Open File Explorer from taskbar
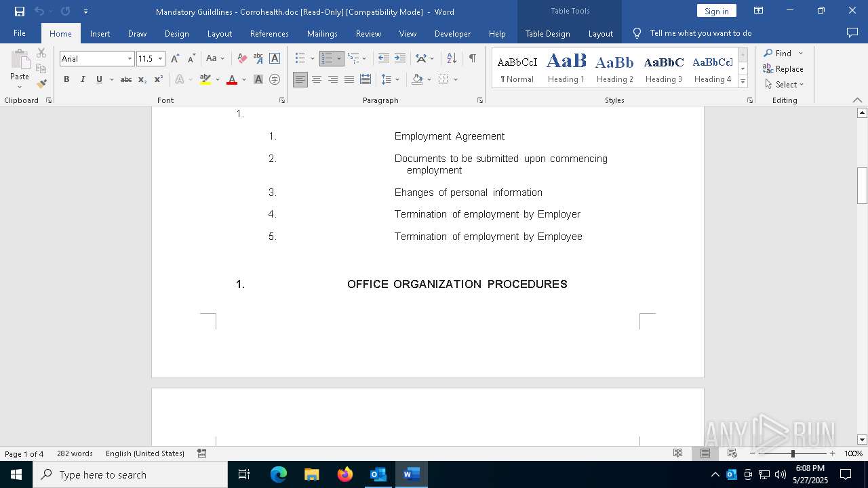 pos(311,474)
